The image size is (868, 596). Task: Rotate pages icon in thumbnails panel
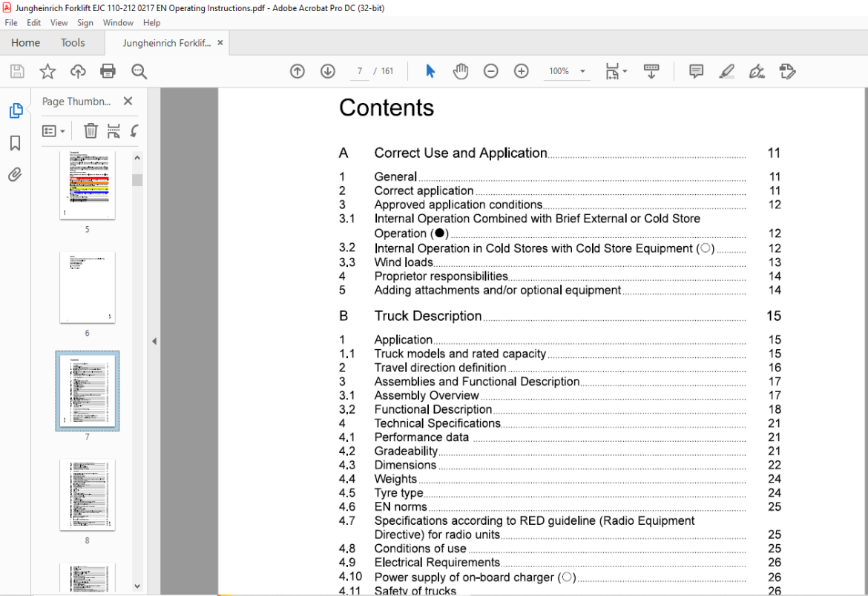coord(134,131)
